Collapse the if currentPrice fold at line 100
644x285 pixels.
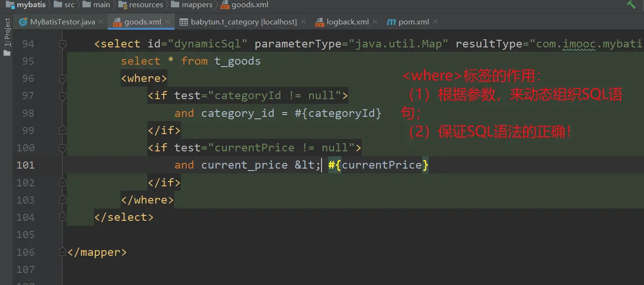tap(62, 148)
